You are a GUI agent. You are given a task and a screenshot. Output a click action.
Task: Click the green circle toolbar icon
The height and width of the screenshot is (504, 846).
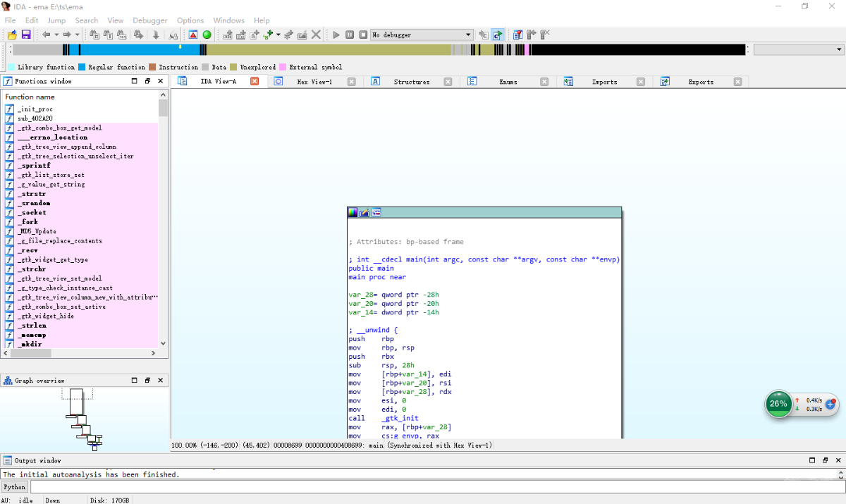207,35
